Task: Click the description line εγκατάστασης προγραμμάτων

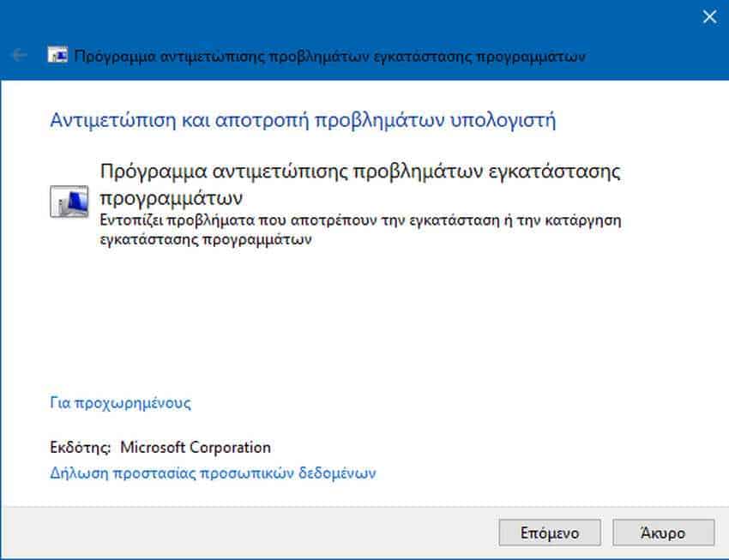Action: (x=206, y=240)
